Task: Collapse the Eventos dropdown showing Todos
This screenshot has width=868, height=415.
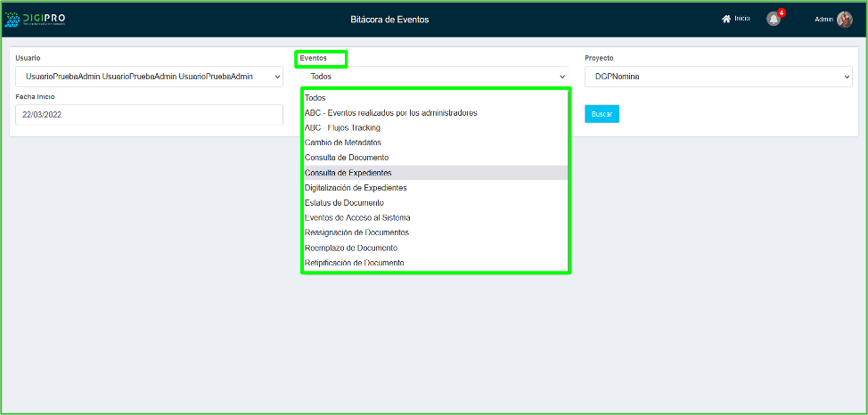Action: point(433,77)
